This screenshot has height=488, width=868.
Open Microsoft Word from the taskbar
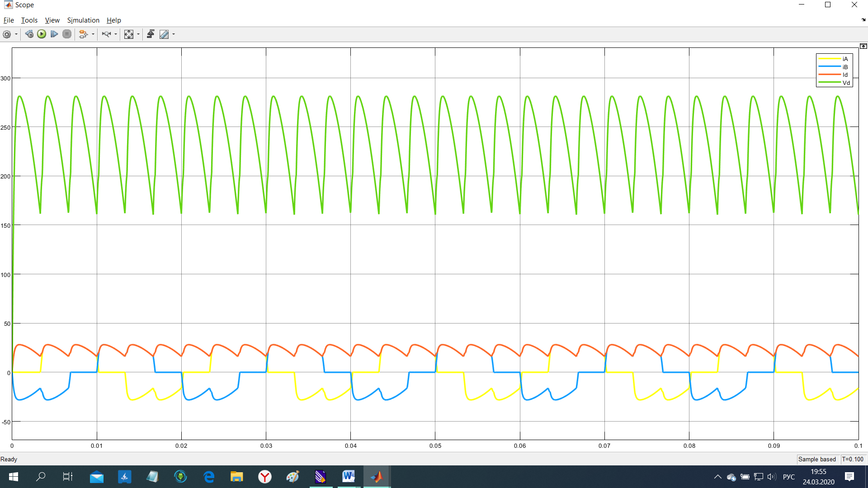pyautogui.click(x=348, y=476)
